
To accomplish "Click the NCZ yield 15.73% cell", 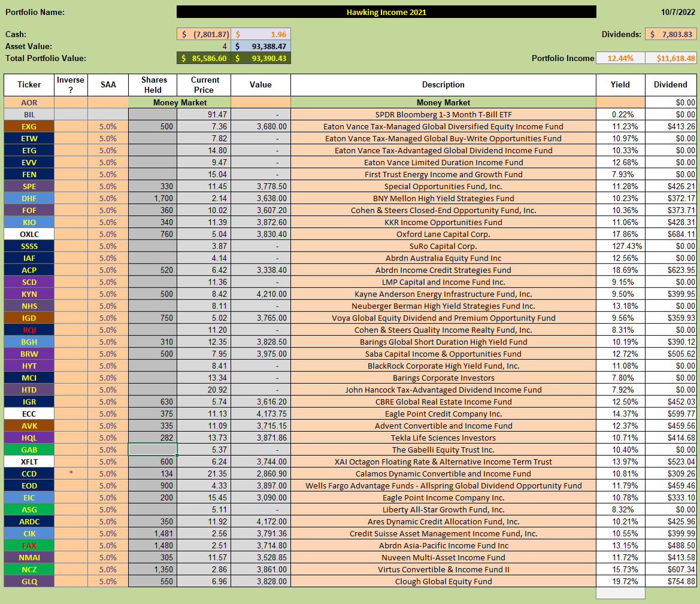I will (x=620, y=569).
